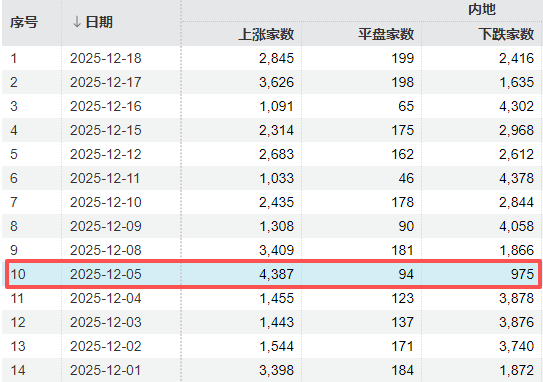
Task: Sort by the 日期 column header
Action: (99, 23)
